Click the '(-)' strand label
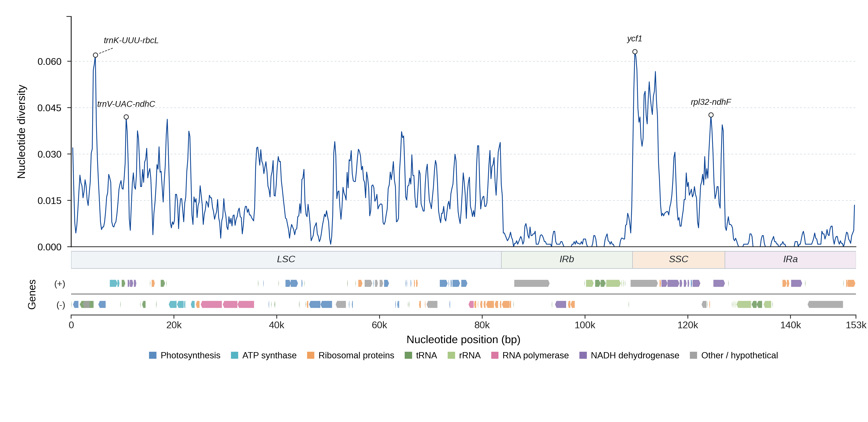Screen dimensions: 868x422 pos(61,305)
